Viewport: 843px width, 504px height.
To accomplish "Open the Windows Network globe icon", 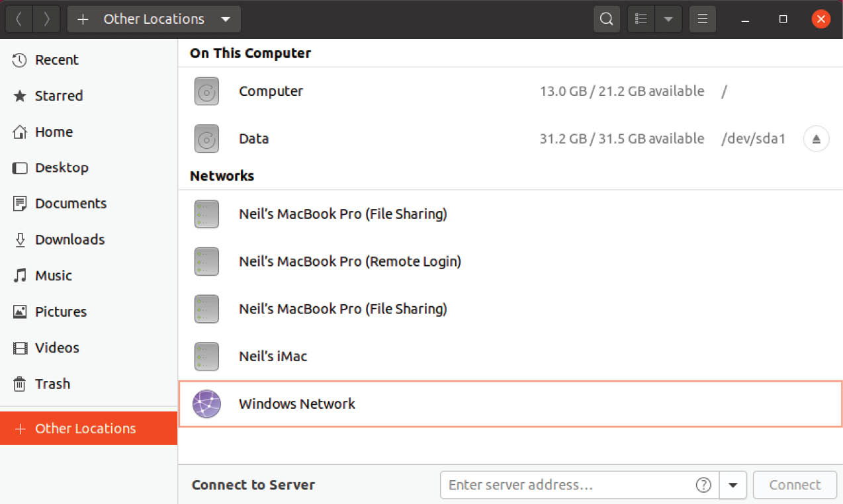I will [206, 403].
